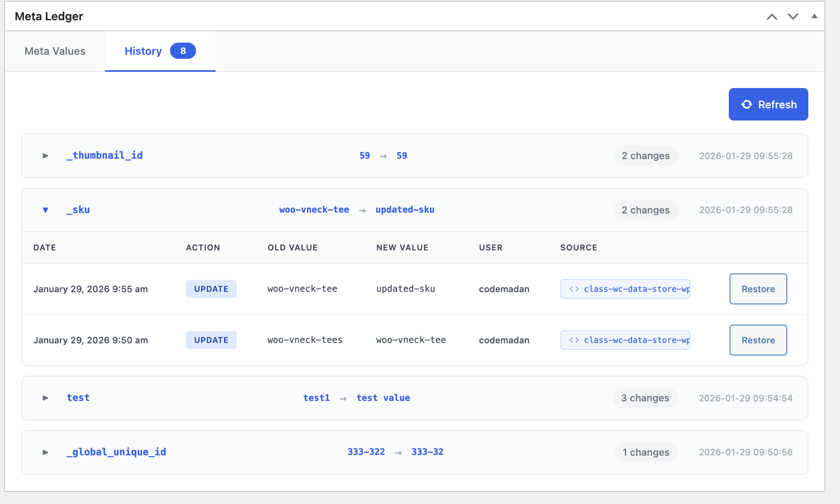Expand the test meta key row
Image resolution: width=840 pixels, height=504 pixels.
[45, 398]
